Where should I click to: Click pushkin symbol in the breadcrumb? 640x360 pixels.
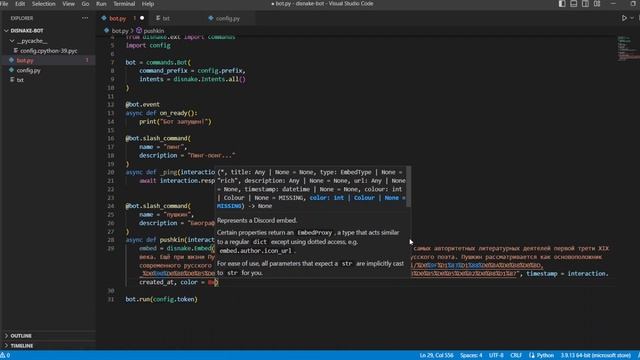[x=153, y=31]
